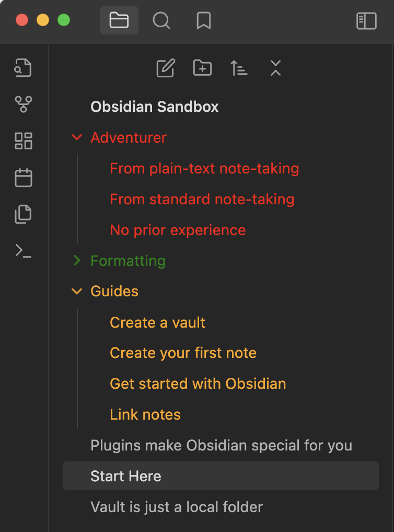Open graph view from the ribbon
Screen dimensions: 394x532
(24, 104)
